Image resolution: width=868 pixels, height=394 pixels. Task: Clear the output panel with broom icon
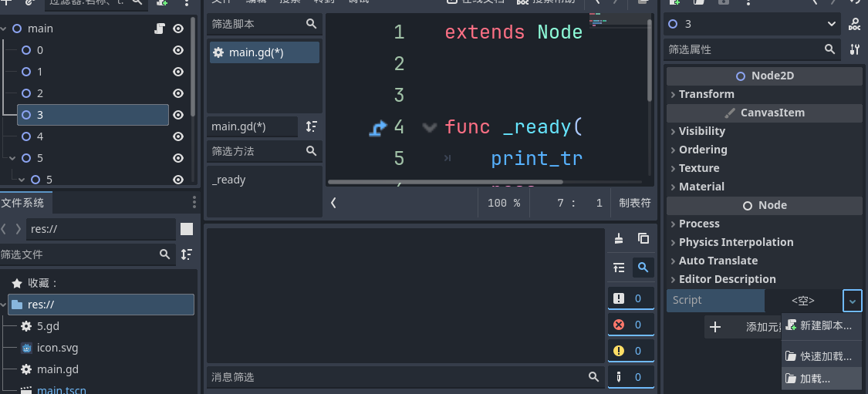[x=619, y=239]
